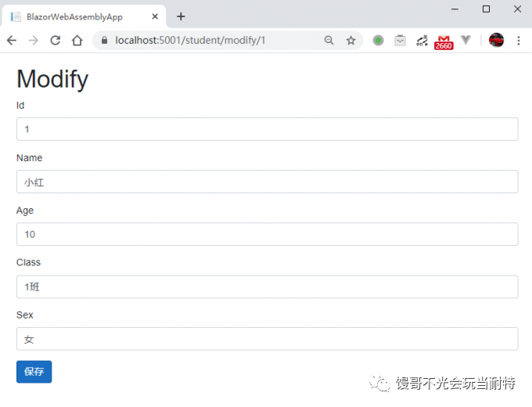Focus the Id input field

click(268, 129)
